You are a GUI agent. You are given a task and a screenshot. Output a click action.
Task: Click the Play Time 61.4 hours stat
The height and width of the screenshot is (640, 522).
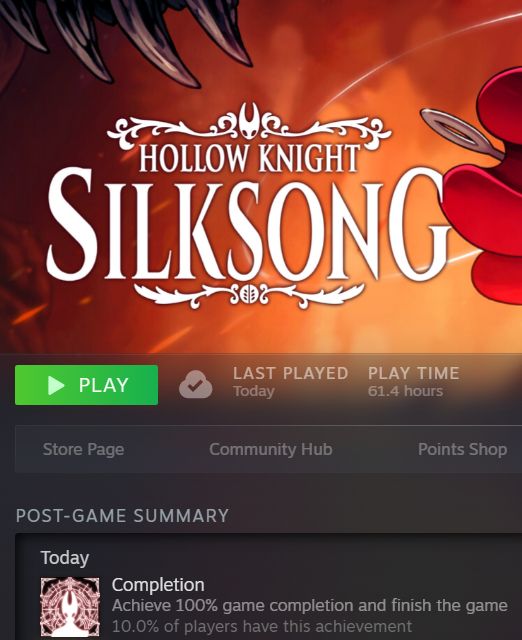(x=413, y=382)
